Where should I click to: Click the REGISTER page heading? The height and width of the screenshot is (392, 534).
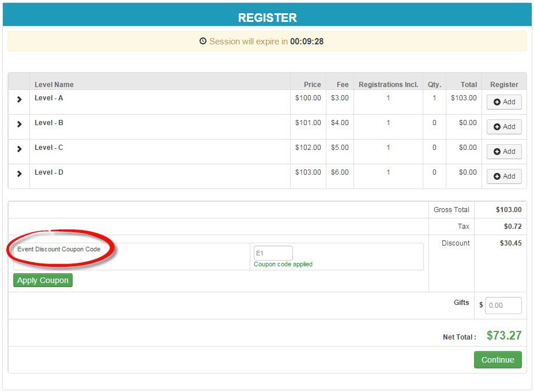(x=268, y=18)
